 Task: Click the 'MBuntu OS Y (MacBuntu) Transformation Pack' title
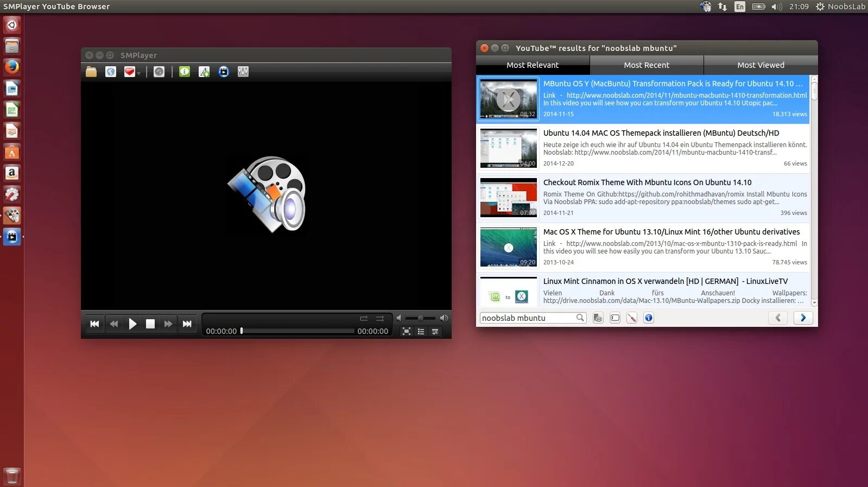click(673, 84)
